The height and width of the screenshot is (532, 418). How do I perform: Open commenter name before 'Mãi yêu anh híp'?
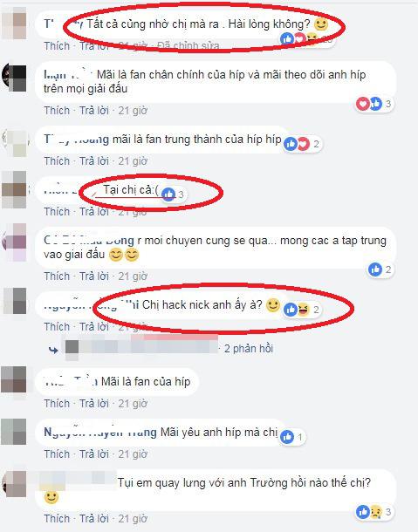pos(100,433)
